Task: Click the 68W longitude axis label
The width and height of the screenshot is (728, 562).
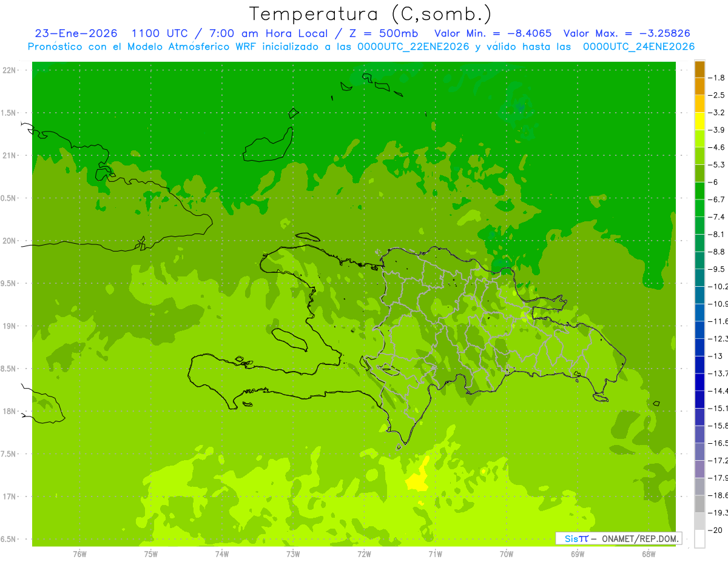Action: (648, 554)
